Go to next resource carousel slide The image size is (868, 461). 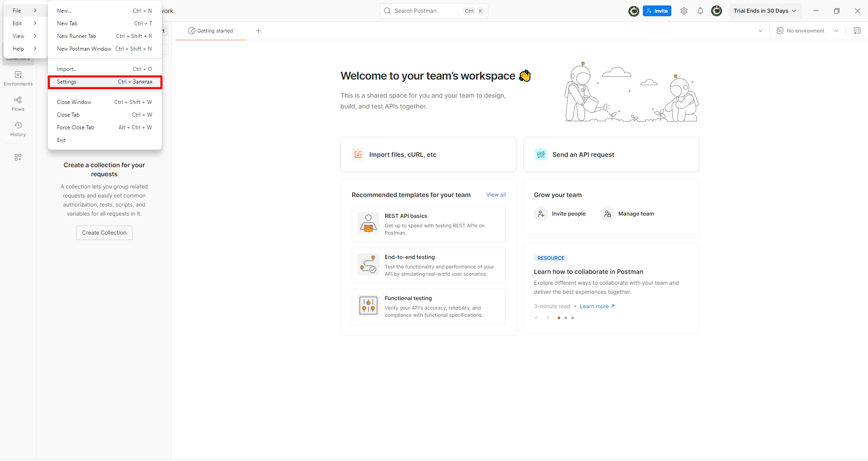pos(548,318)
